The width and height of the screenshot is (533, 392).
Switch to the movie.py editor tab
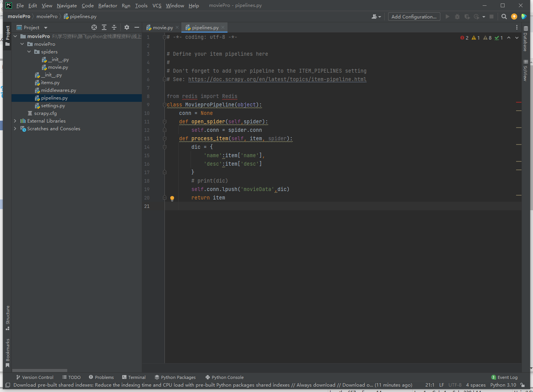pos(163,28)
